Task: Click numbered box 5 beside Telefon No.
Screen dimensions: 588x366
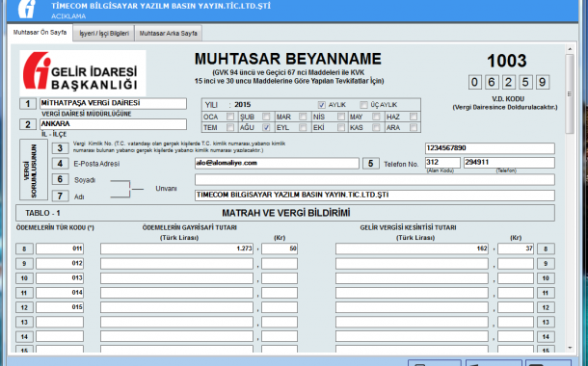Action: (x=370, y=164)
